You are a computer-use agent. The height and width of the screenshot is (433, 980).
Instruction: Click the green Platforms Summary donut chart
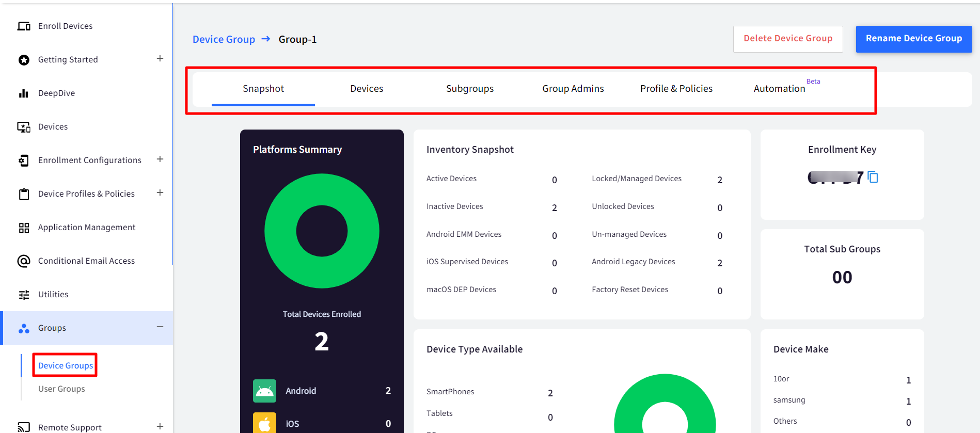322,231
